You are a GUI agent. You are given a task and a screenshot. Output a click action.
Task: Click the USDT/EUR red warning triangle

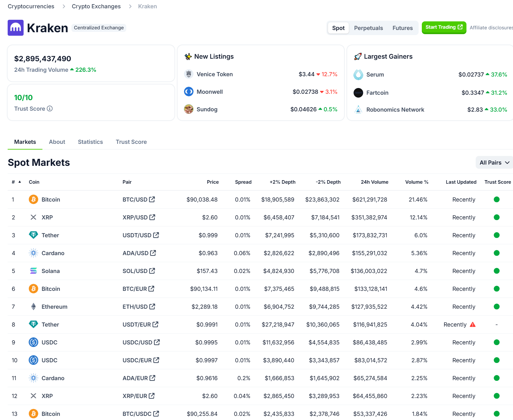[x=473, y=324]
